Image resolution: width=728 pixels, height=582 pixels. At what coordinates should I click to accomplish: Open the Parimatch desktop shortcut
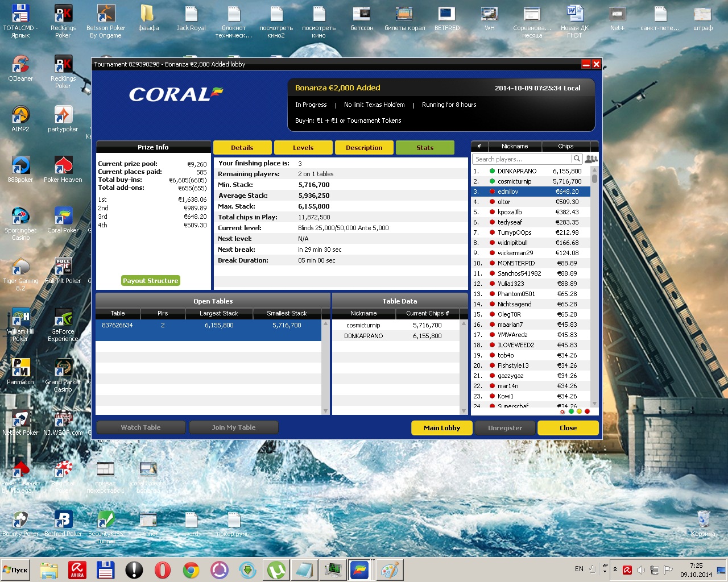(x=20, y=372)
